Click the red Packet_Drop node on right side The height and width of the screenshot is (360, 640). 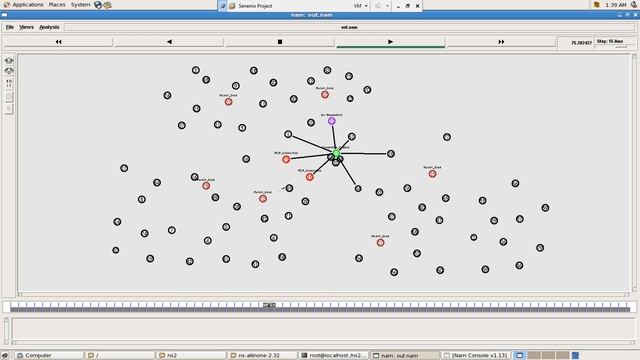pyautogui.click(x=433, y=174)
